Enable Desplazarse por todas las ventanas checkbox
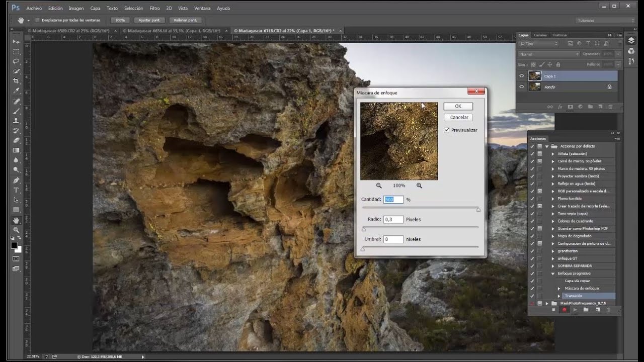644x362 pixels. click(37, 20)
